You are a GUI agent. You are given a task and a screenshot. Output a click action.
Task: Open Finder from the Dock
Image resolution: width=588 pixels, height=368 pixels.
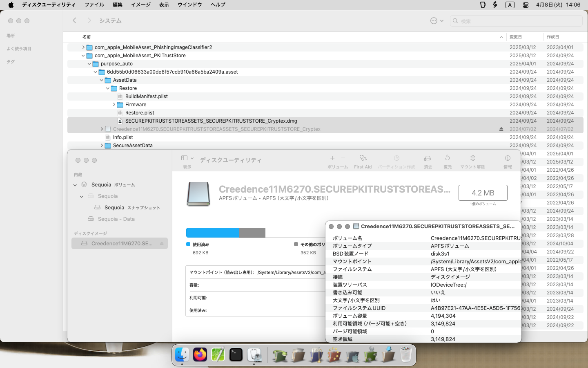[x=182, y=355]
